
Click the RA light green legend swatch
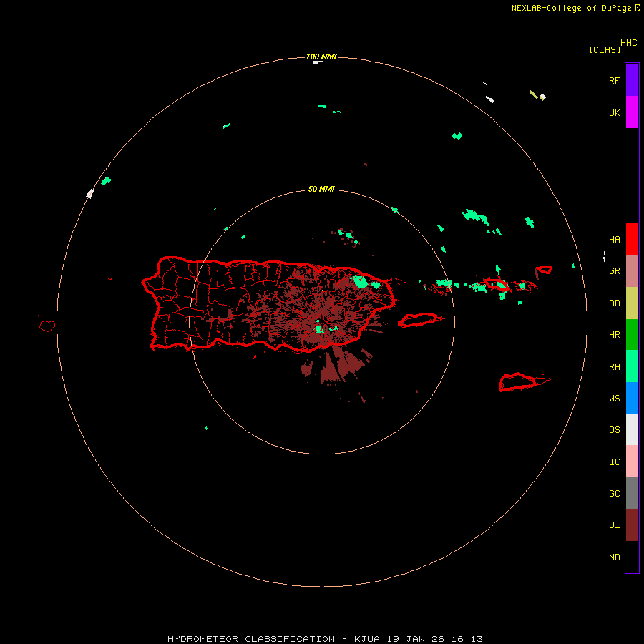(632, 366)
